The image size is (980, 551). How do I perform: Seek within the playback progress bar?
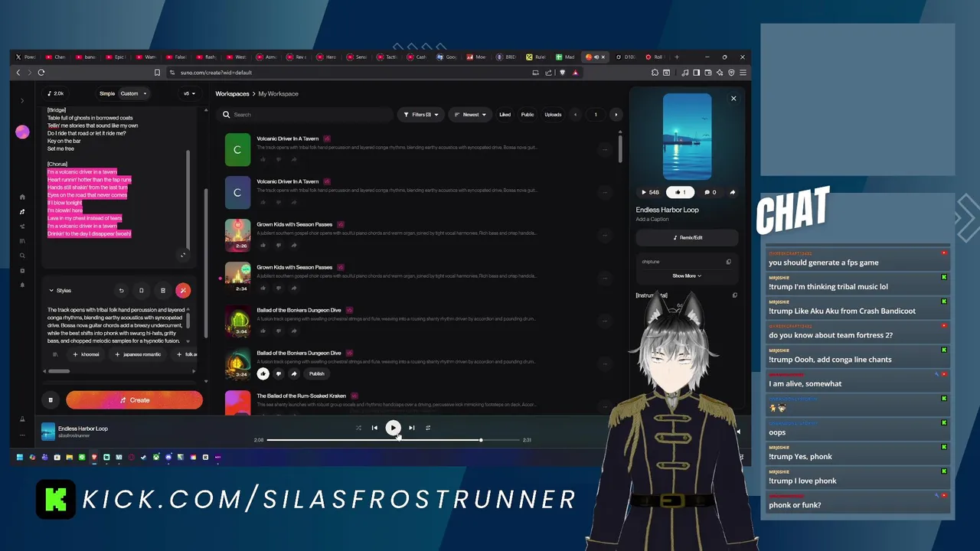tap(393, 440)
